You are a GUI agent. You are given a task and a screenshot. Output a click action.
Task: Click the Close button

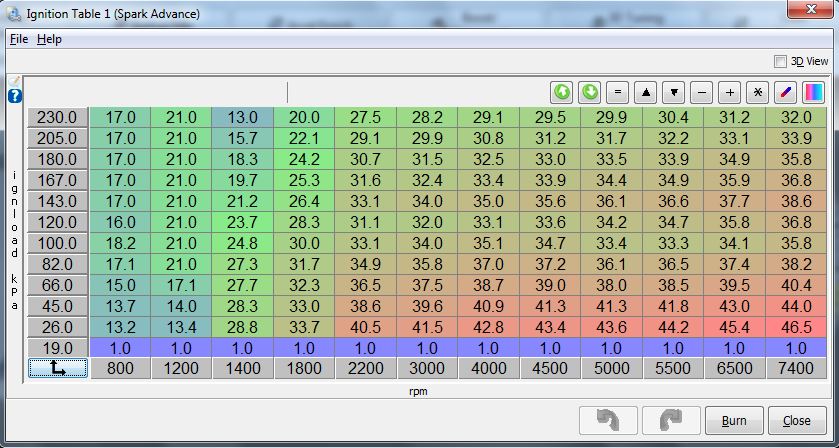pos(797,421)
